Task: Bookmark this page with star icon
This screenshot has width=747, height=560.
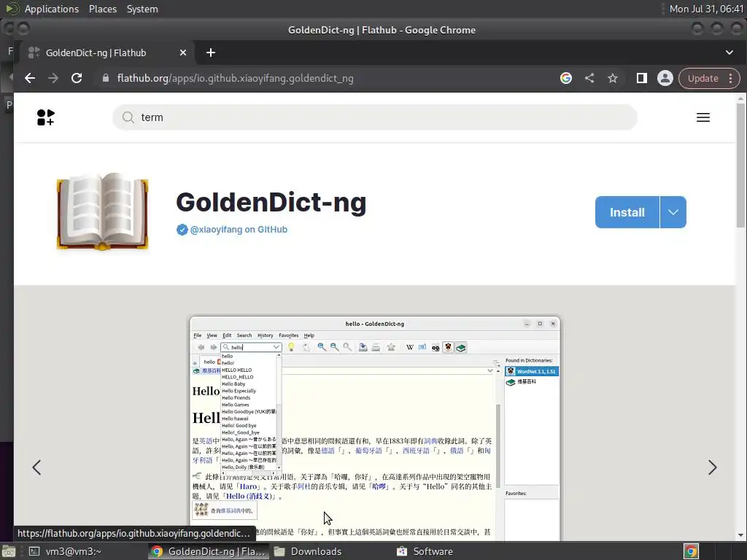Action: 613,79
